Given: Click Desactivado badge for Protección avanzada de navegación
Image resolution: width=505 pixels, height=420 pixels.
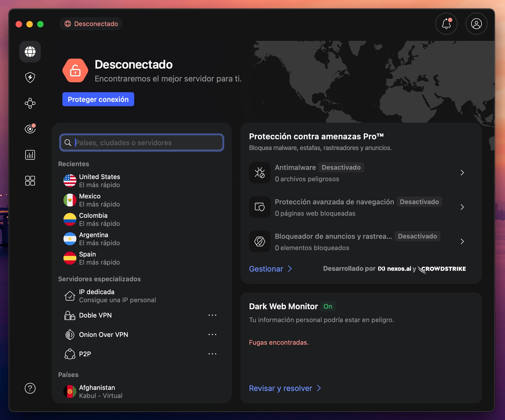Looking at the screenshot, I should pos(419,202).
